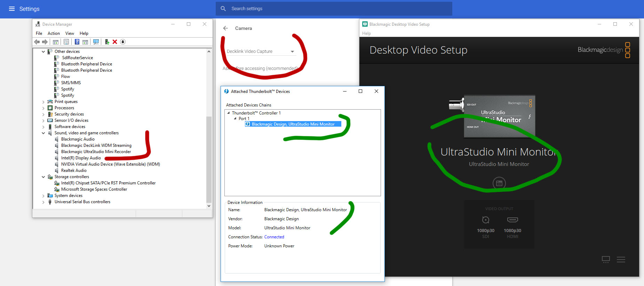Click the blue Help icon in Device Manager toolbar
The height and width of the screenshot is (286, 644).
pyautogui.click(x=77, y=42)
